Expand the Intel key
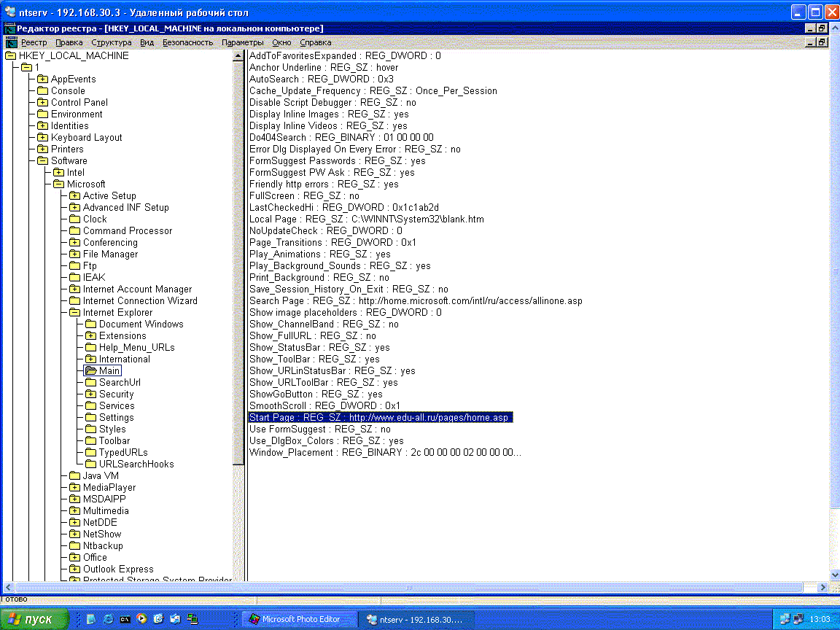 coord(58,173)
